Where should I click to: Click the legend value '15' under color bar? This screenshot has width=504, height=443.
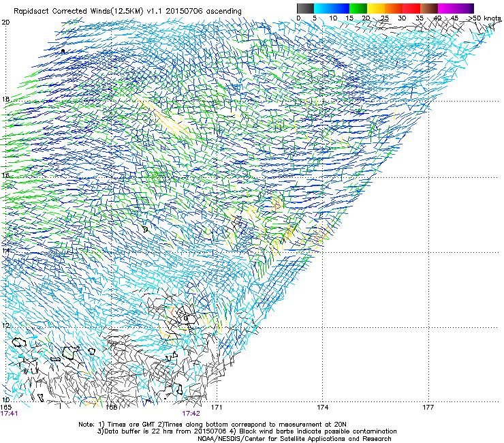349,18
